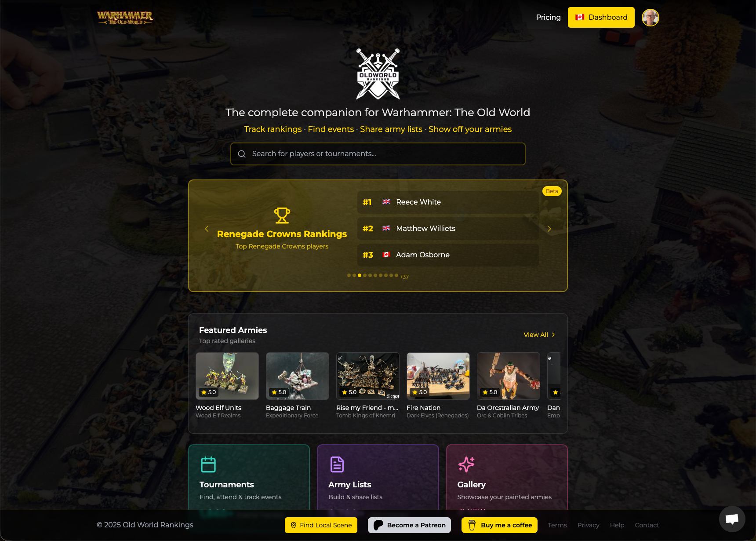Click View All featured armies
Screen dimensions: 756x541
coord(539,335)
